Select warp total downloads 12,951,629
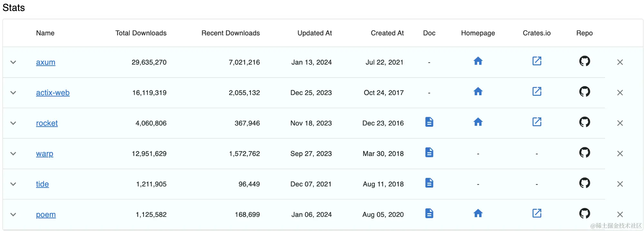The height and width of the screenshot is (231, 644). point(149,154)
